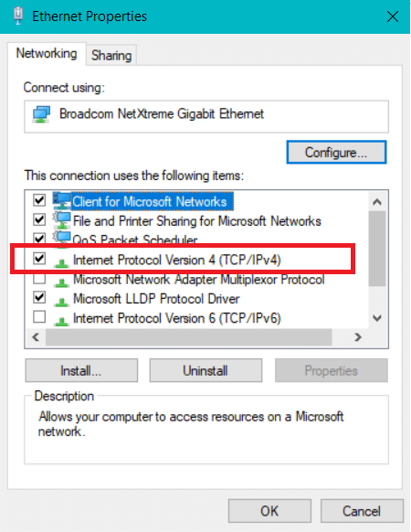
Task: Click the horizontal scroll right arrow
Action: pyautogui.click(x=358, y=337)
